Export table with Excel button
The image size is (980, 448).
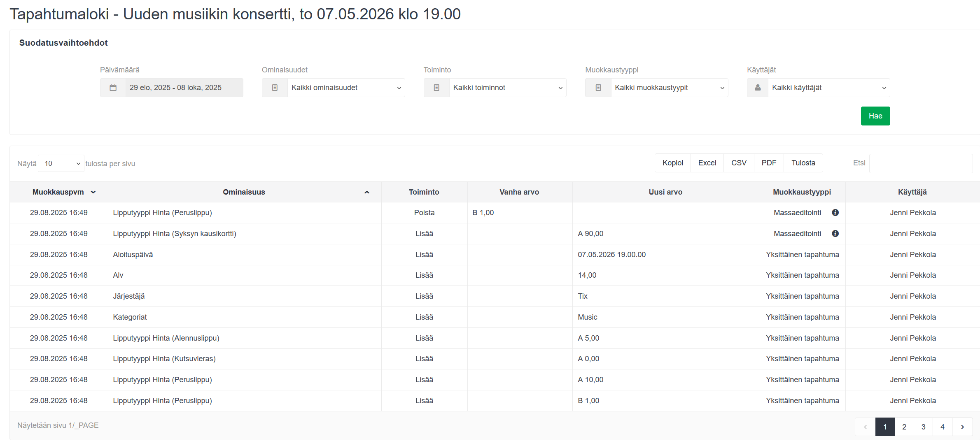tap(707, 163)
